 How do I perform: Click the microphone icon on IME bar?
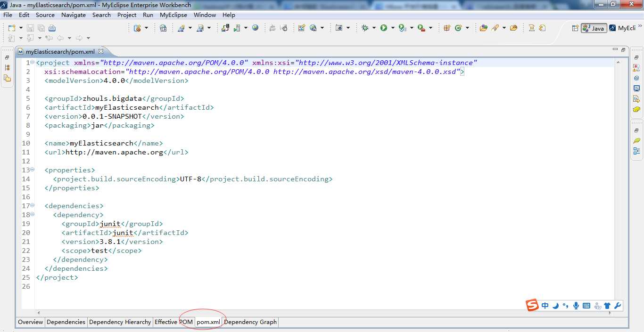click(x=576, y=306)
